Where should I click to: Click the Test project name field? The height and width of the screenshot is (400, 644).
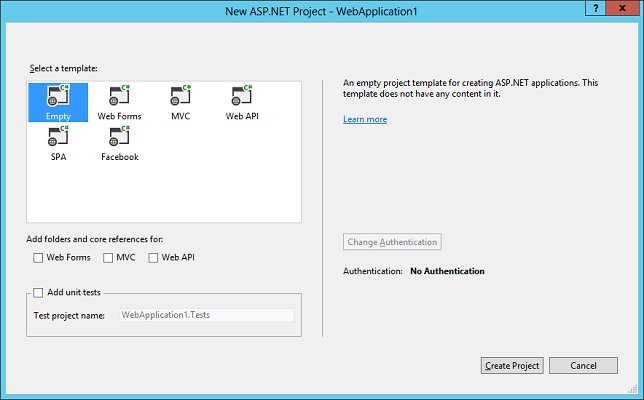point(207,315)
